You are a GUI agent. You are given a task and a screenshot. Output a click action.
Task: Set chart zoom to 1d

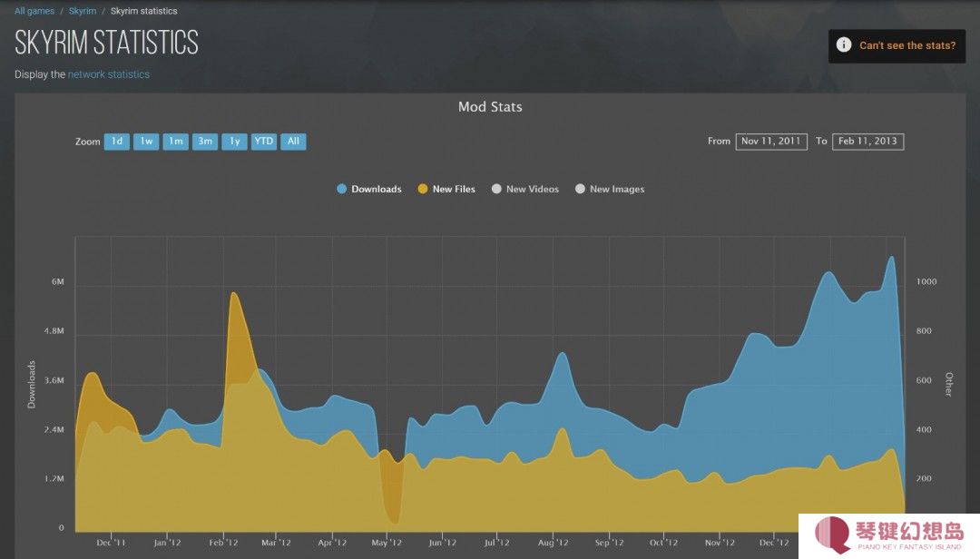click(x=117, y=142)
